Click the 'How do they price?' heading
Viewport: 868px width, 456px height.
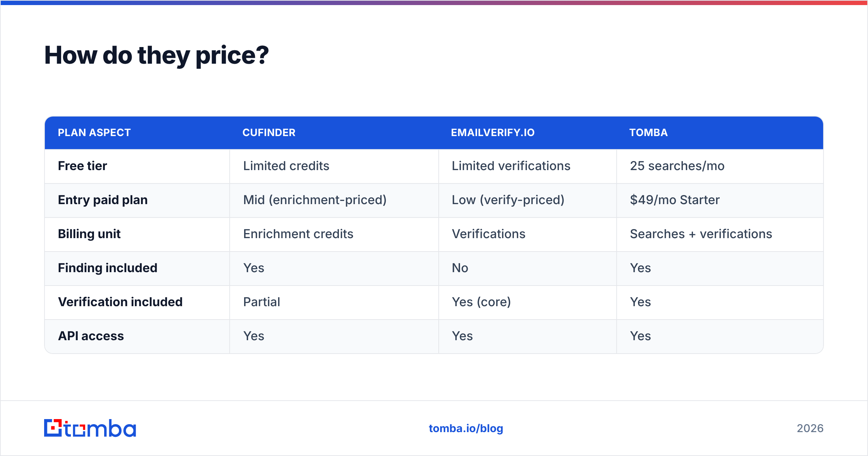coord(157,55)
